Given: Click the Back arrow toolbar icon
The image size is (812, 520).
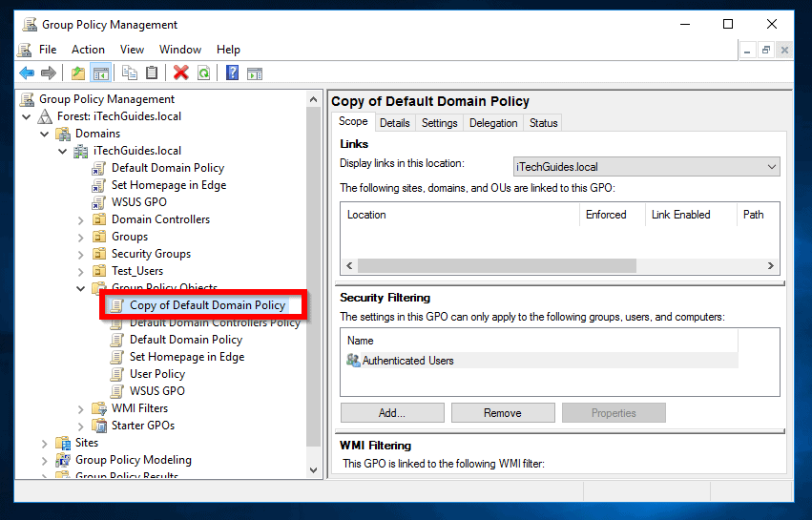Looking at the screenshot, I should pyautogui.click(x=26, y=73).
